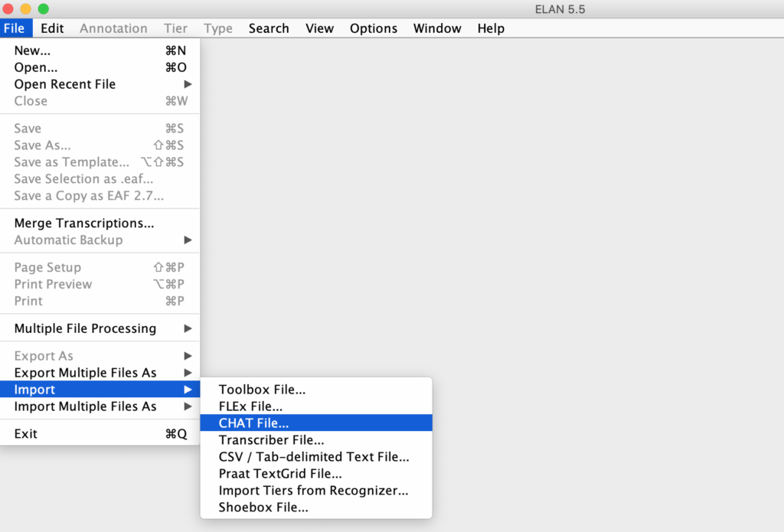Choose New... from the File menu
The height and width of the screenshot is (532, 784).
coord(100,51)
